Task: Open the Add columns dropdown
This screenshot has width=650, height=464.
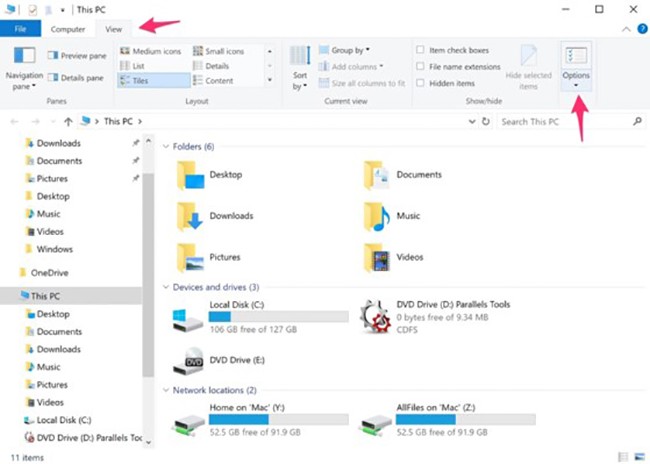Action: [x=351, y=66]
